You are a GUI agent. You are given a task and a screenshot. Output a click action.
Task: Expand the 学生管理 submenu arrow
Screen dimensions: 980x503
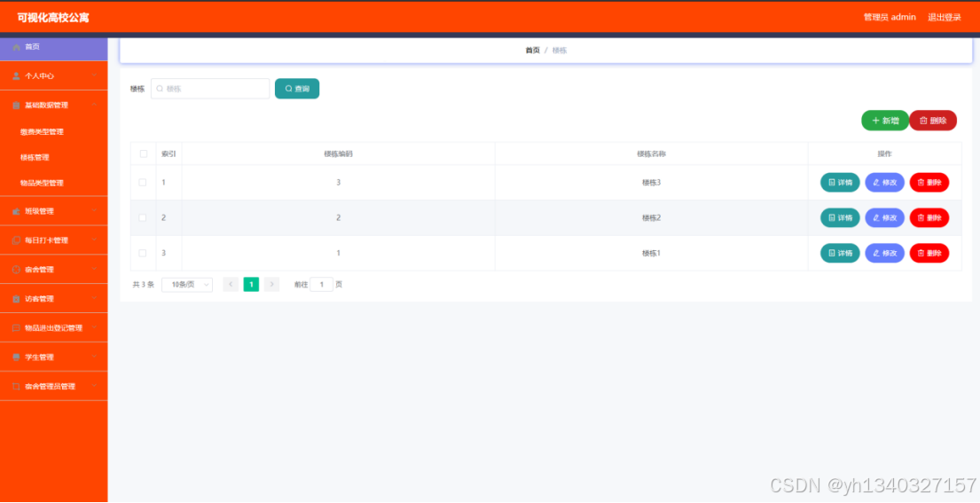pyautogui.click(x=94, y=357)
